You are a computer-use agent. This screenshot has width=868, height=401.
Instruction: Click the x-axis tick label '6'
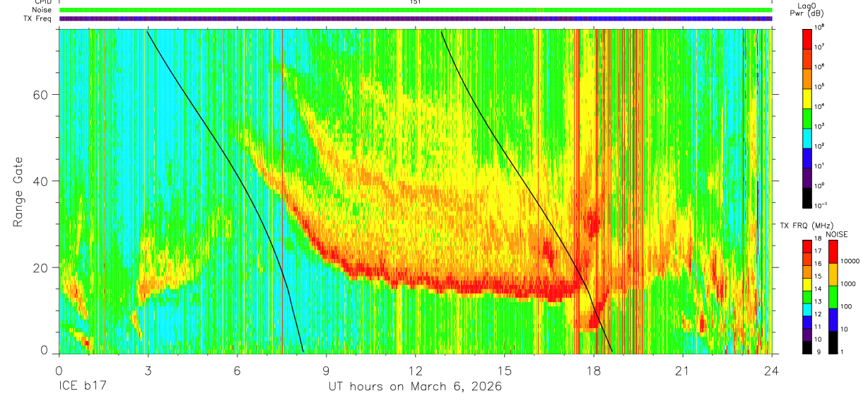237,371
